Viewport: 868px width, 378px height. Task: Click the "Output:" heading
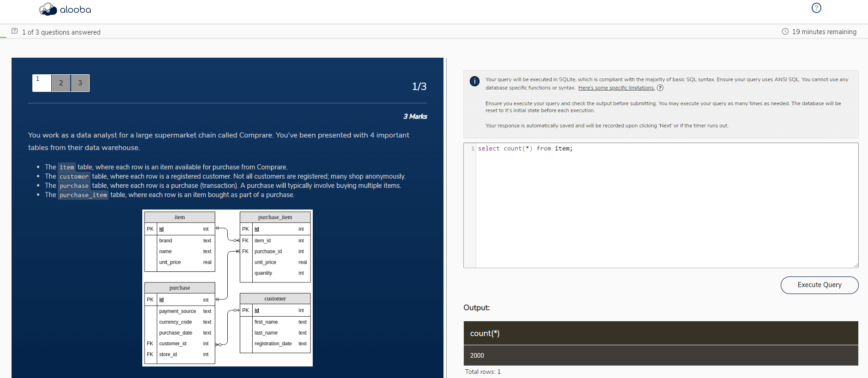coord(476,307)
